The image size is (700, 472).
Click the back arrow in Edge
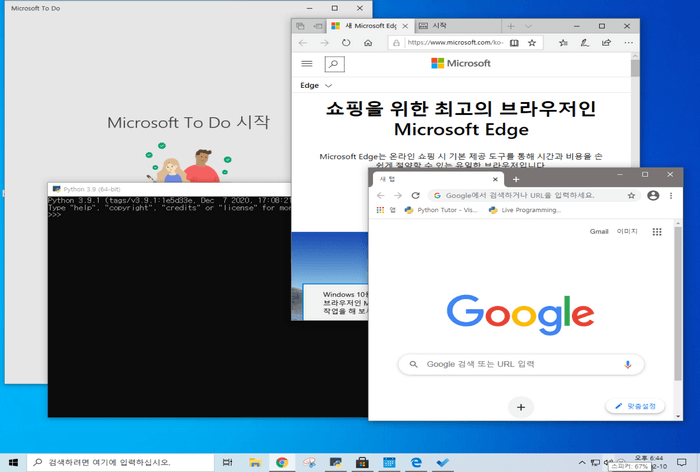(303, 43)
